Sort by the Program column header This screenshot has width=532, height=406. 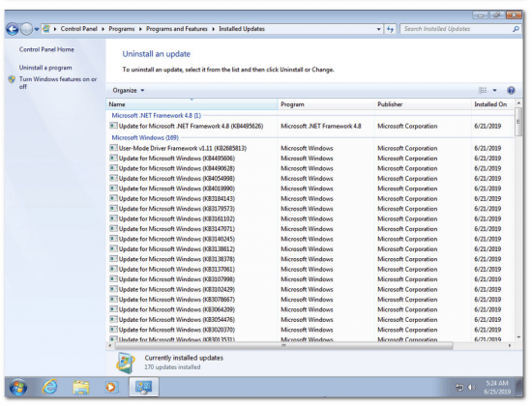tap(326, 104)
